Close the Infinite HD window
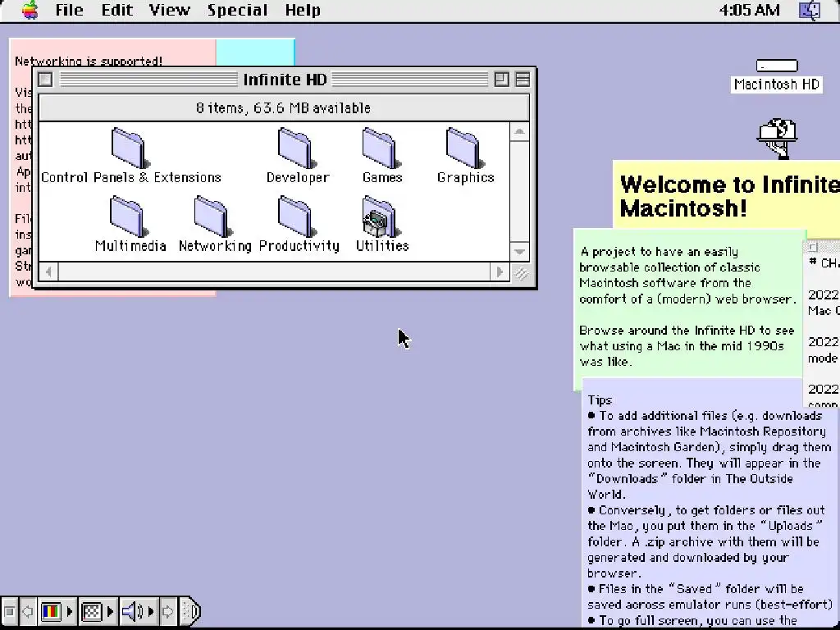This screenshot has width=840, height=630. pos(46,80)
